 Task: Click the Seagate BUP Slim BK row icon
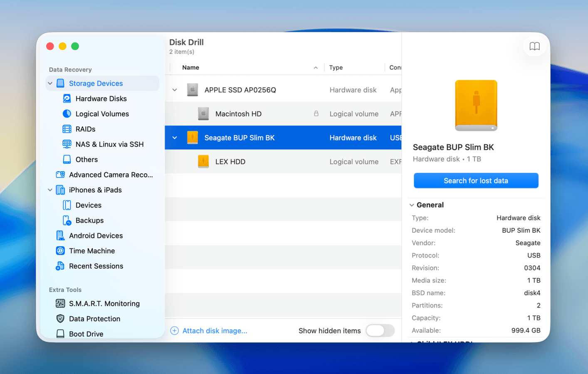click(192, 138)
